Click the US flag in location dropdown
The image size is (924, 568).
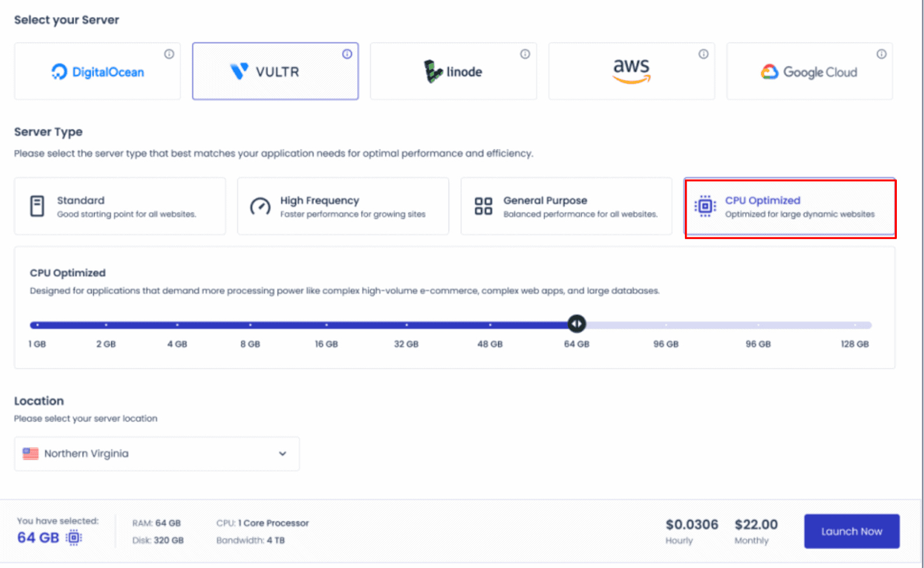click(31, 454)
